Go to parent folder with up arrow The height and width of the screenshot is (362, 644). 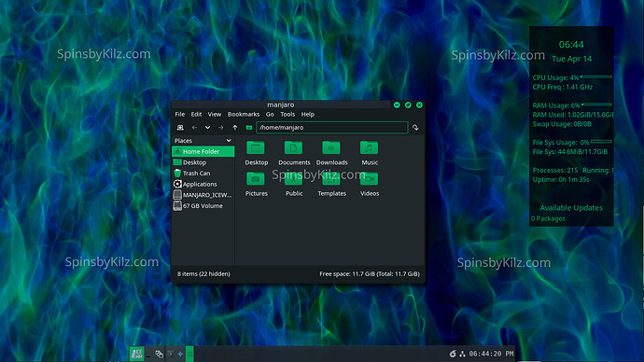(235, 128)
